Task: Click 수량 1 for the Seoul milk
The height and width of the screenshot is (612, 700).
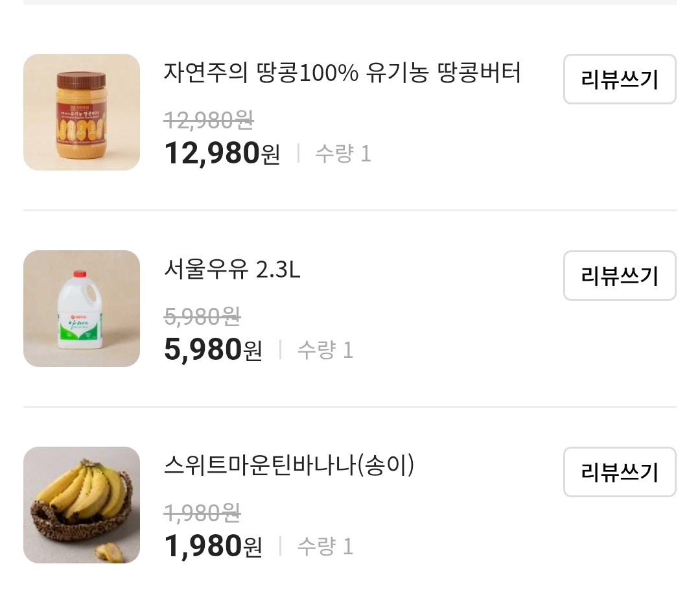Action: coord(325,349)
